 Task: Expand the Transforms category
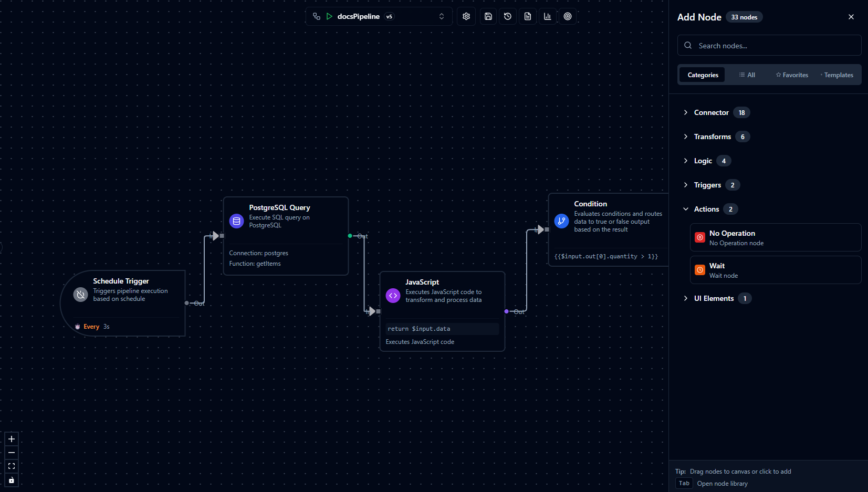click(x=712, y=137)
